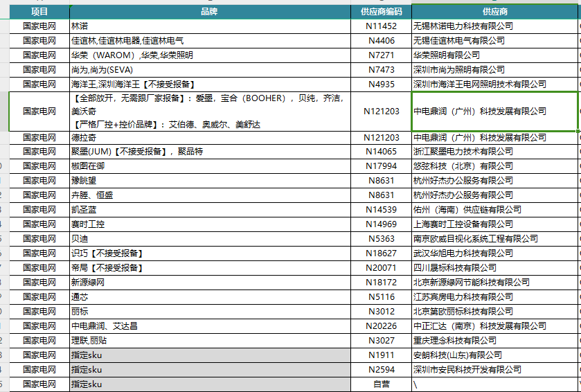Click the multi-line brand cell starting 全部放开
581x392 pixels.
click(210, 111)
